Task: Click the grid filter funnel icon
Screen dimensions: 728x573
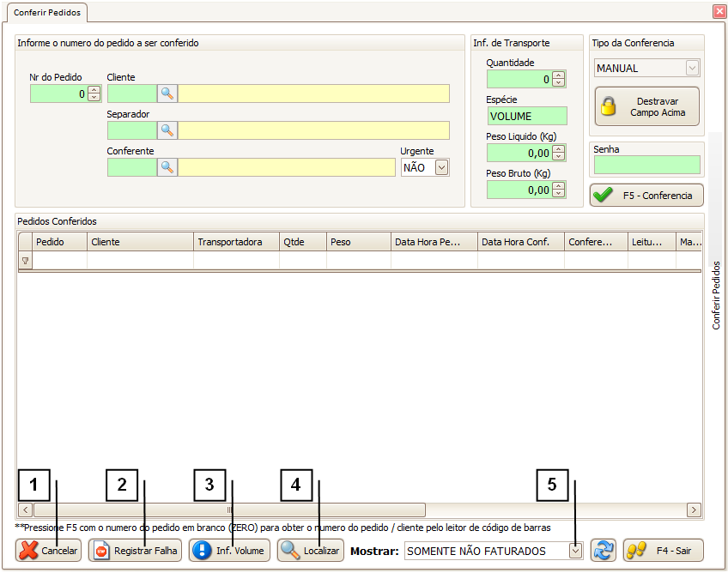Action: click(25, 261)
